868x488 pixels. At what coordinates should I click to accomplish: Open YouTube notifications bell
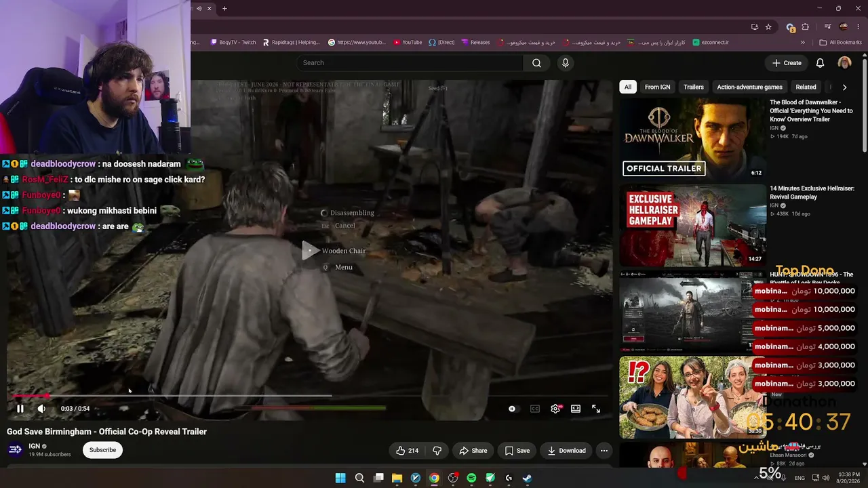point(820,63)
